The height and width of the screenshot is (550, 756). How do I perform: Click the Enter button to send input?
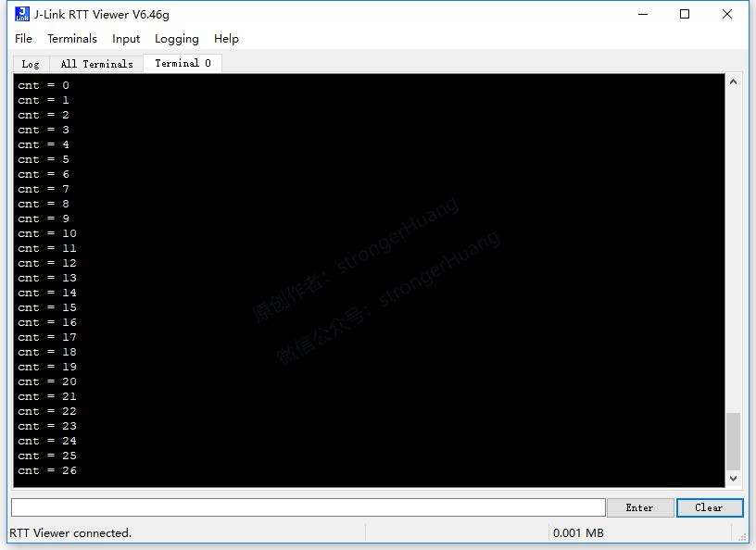(x=640, y=507)
